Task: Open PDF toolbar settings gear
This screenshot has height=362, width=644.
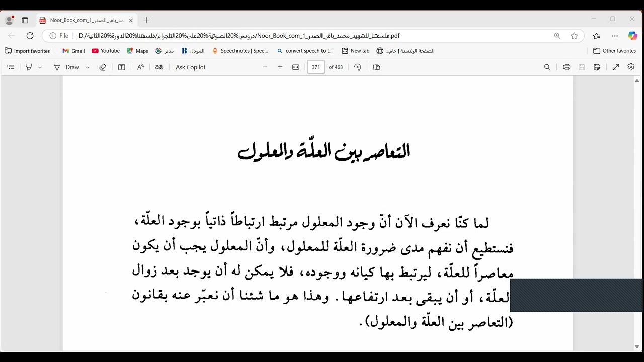Action: (631, 67)
